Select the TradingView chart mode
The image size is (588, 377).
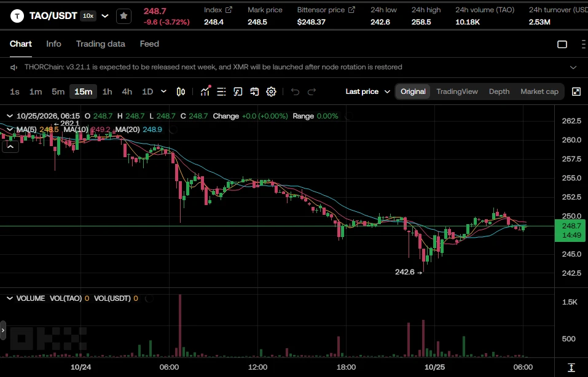point(457,91)
